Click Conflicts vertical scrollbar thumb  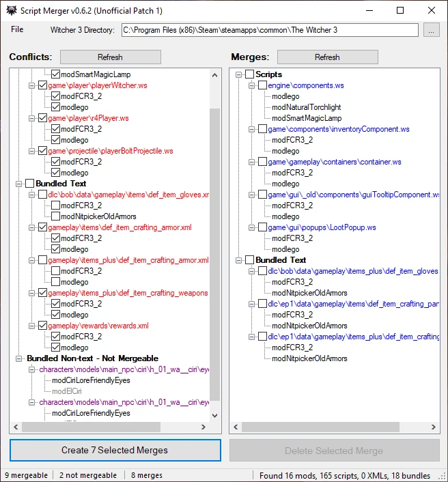tap(215, 255)
